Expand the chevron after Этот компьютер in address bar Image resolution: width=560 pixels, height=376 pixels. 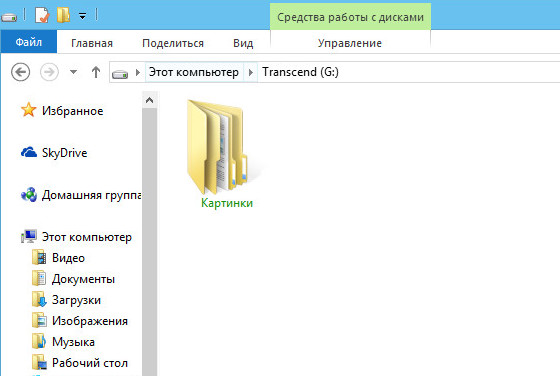(x=251, y=72)
